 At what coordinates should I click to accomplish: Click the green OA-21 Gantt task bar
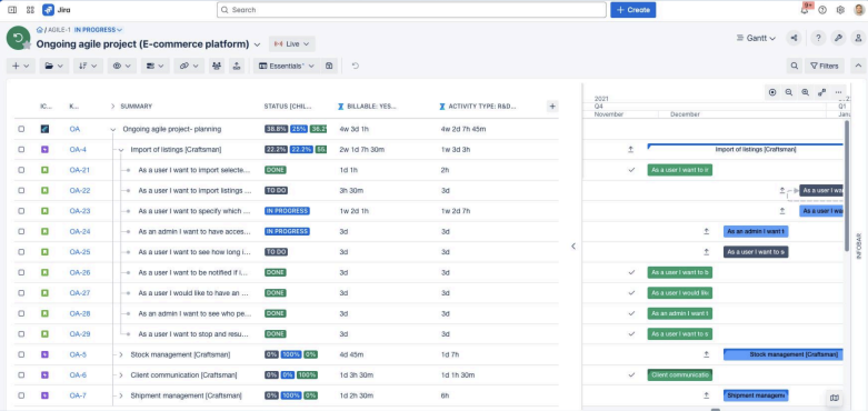coord(680,170)
